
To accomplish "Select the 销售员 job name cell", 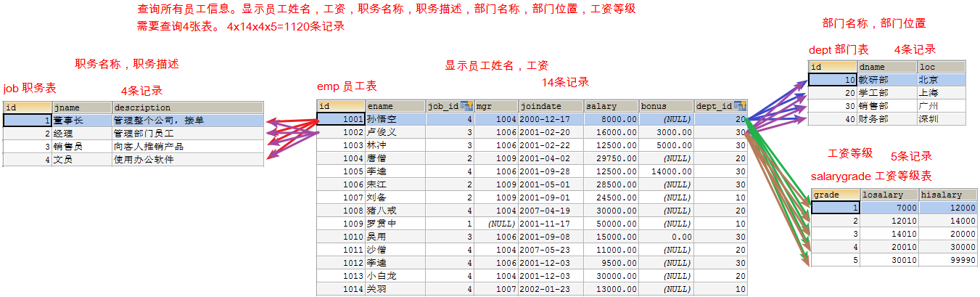I will click(x=81, y=147).
